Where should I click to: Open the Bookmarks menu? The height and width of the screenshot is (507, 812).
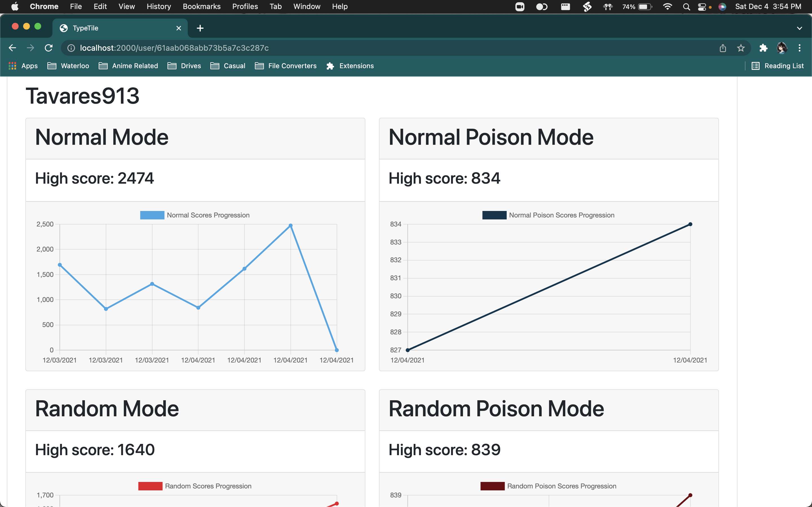click(x=201, y=6)
